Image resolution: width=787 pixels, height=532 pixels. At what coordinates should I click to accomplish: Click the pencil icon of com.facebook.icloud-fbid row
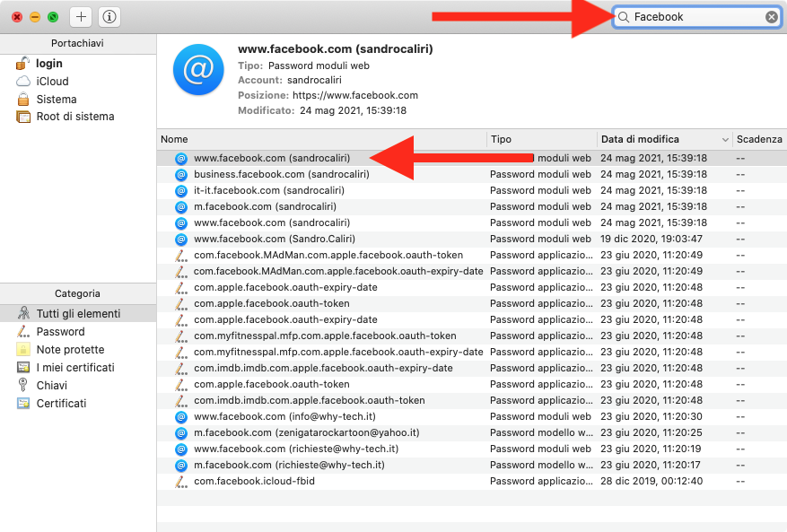pos(181,481)
